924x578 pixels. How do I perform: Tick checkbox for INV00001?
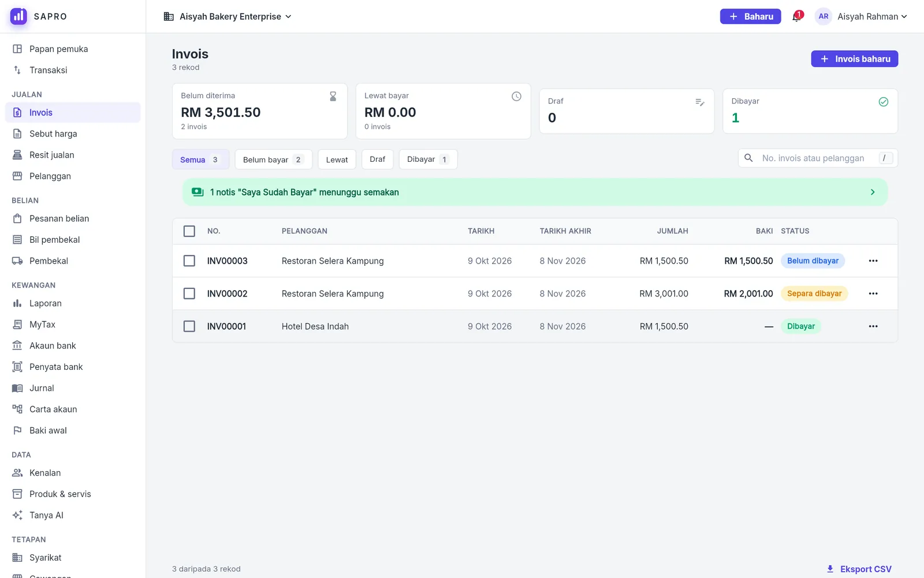tap(189, 327)
